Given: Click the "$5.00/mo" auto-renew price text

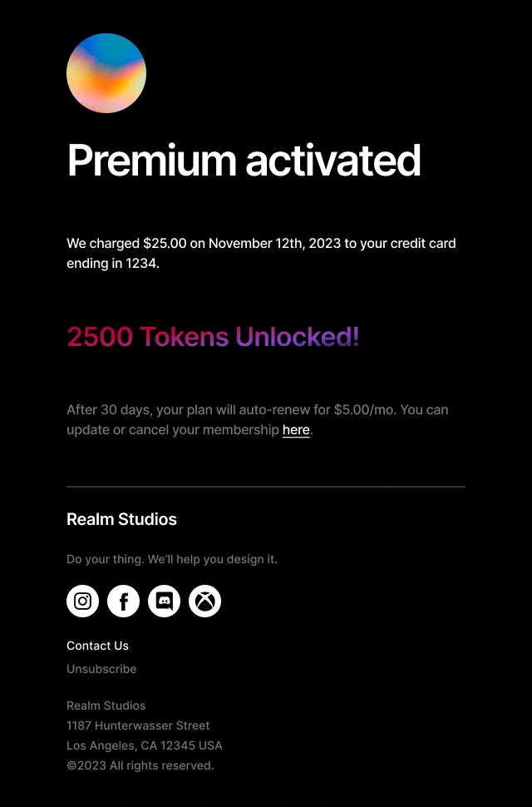Looking at the screenshot, I should tap(365, 410).
